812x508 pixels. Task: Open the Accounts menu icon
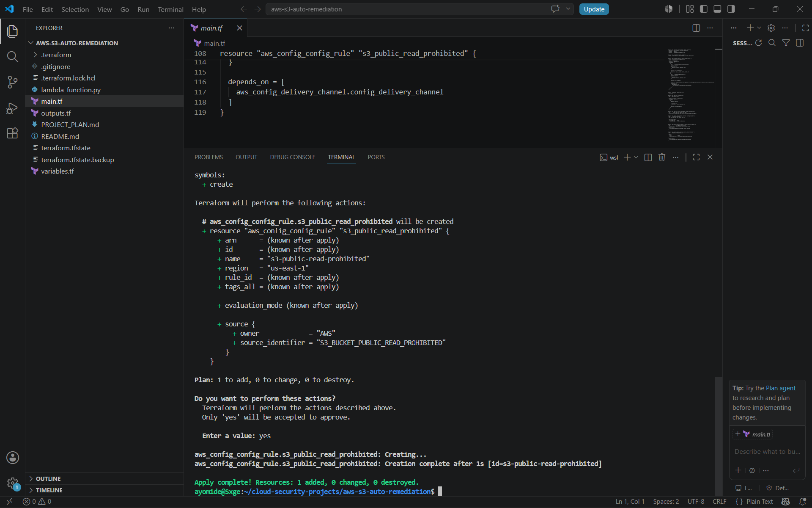(13, 458)
